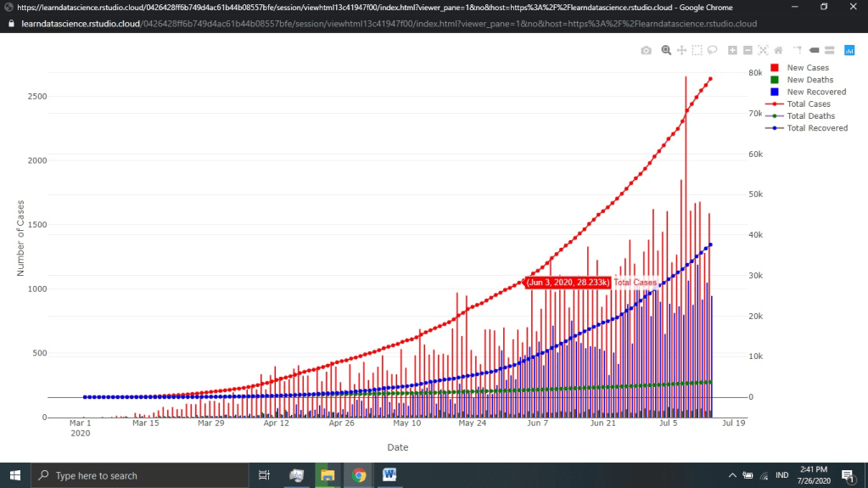Activate the Pan tool
This screenshot has width=868, height=488.
tap(681, 50)
